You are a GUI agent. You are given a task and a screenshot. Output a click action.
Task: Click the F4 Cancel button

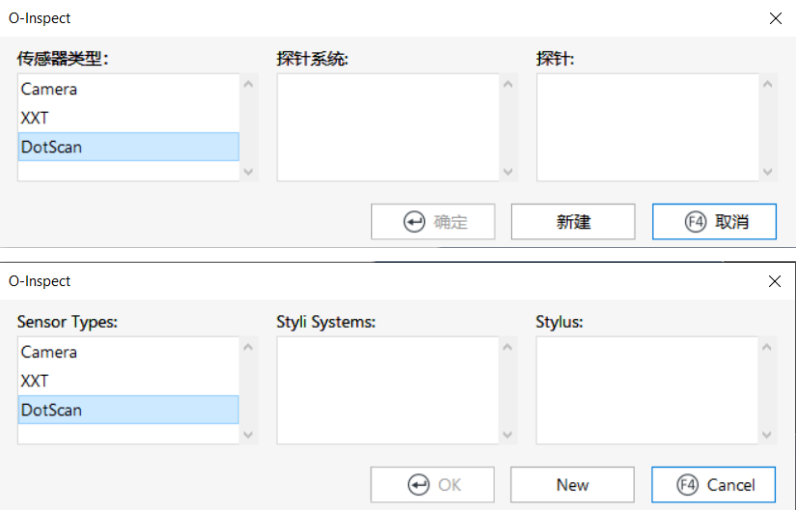click(713, 485)
